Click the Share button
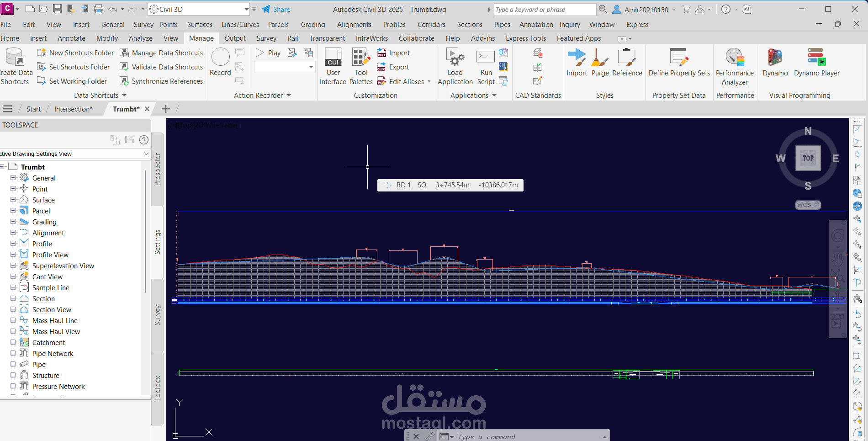 (275, 9)
